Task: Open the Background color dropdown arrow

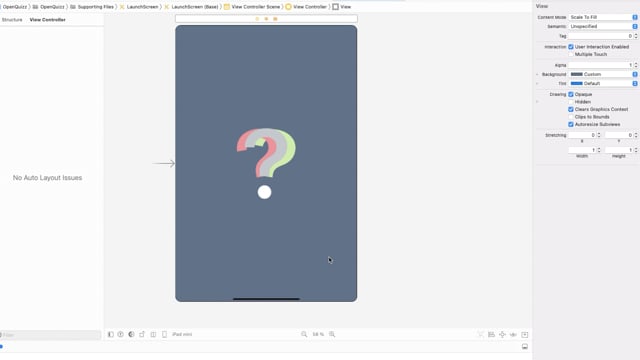Action: pyautogui.click(x=635, y=74)
